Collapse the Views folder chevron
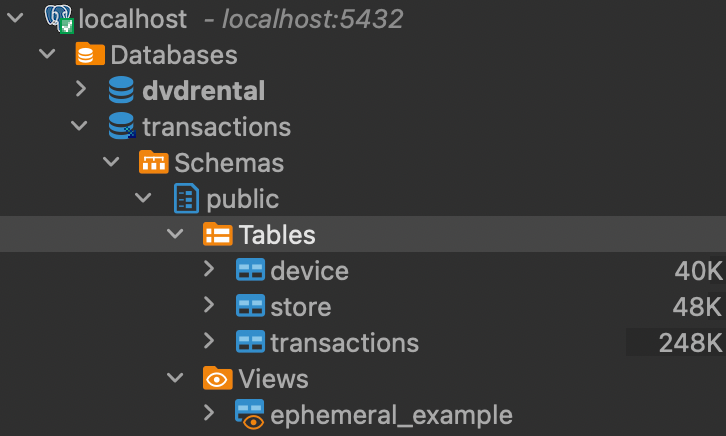 (175, 378)
